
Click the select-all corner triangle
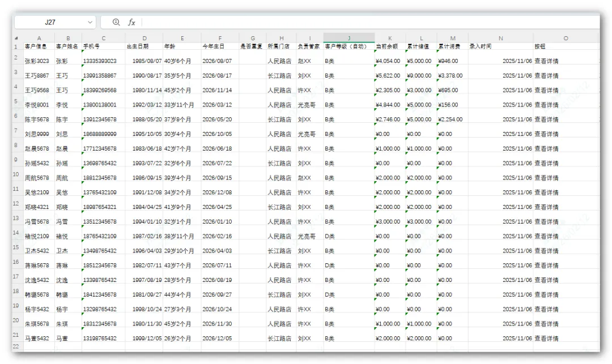tap(16, 38)
